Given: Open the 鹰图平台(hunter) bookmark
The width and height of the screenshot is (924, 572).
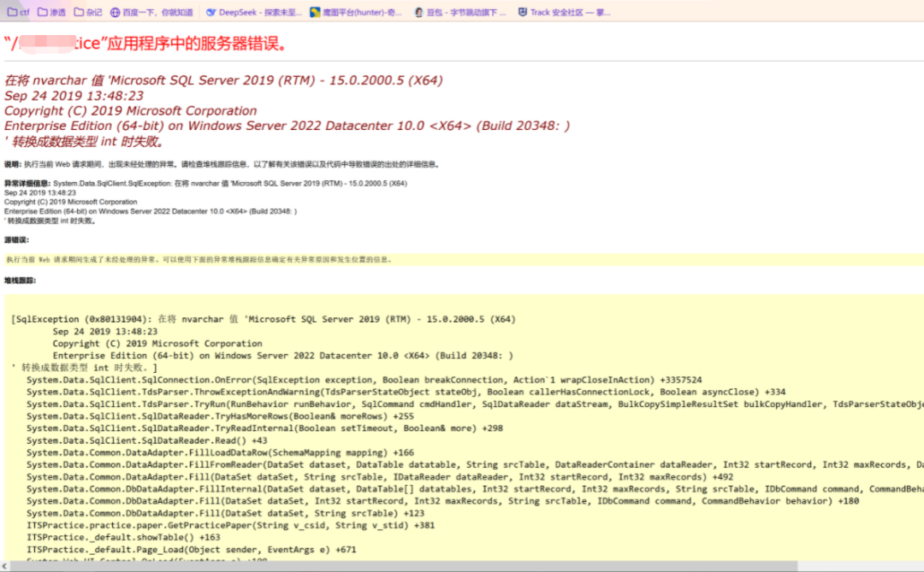Looking at the screenshot, I should [x=356, y=12].
